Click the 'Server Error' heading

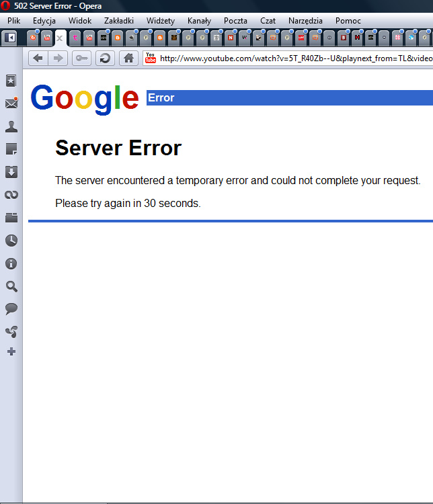point(118,148)
